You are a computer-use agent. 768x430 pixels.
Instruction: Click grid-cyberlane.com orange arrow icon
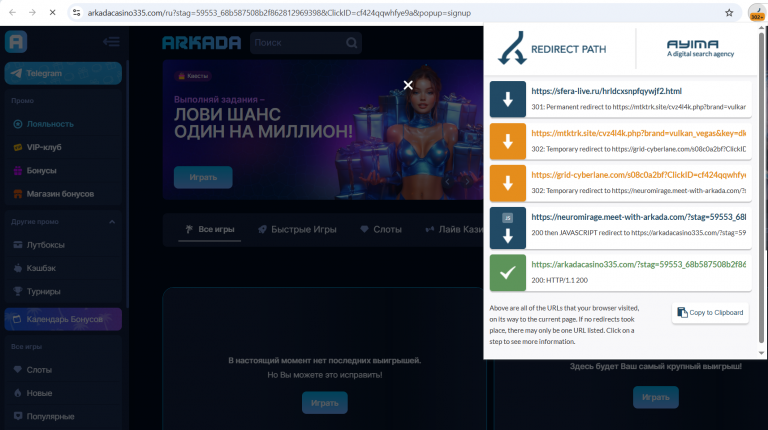tap(508, 183)
